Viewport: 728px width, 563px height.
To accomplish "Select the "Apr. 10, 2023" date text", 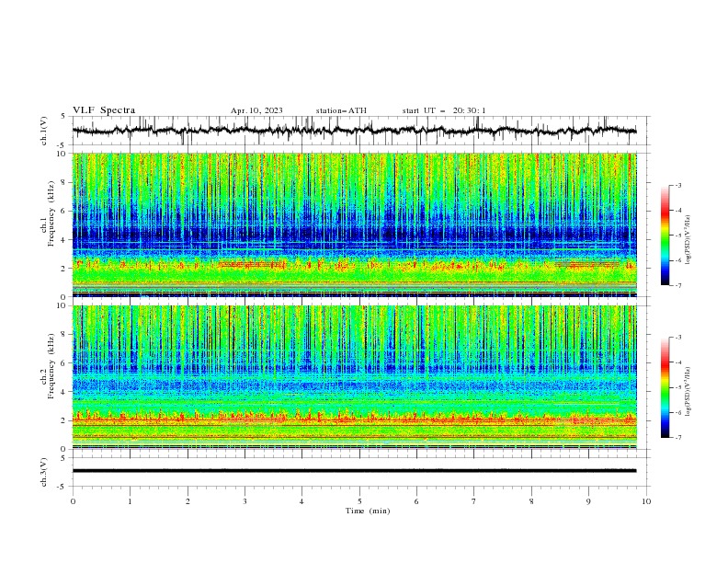I will tap(256, 110).
